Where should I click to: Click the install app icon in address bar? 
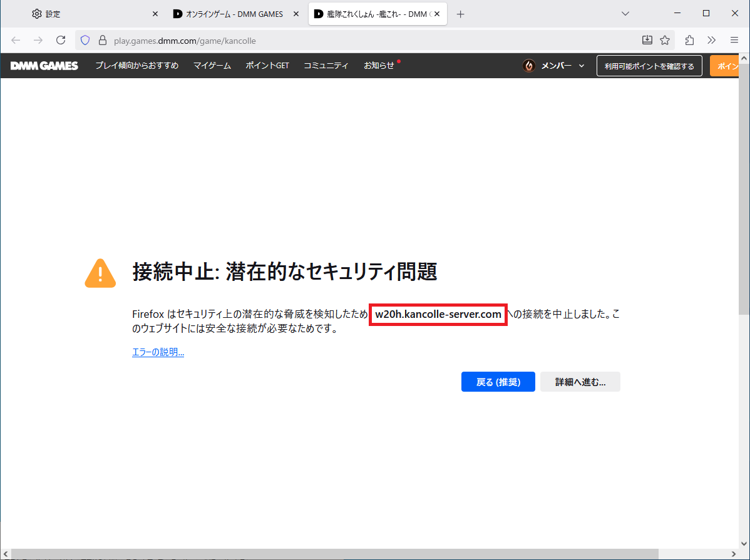pyautogui.click(x=647, y=40)
